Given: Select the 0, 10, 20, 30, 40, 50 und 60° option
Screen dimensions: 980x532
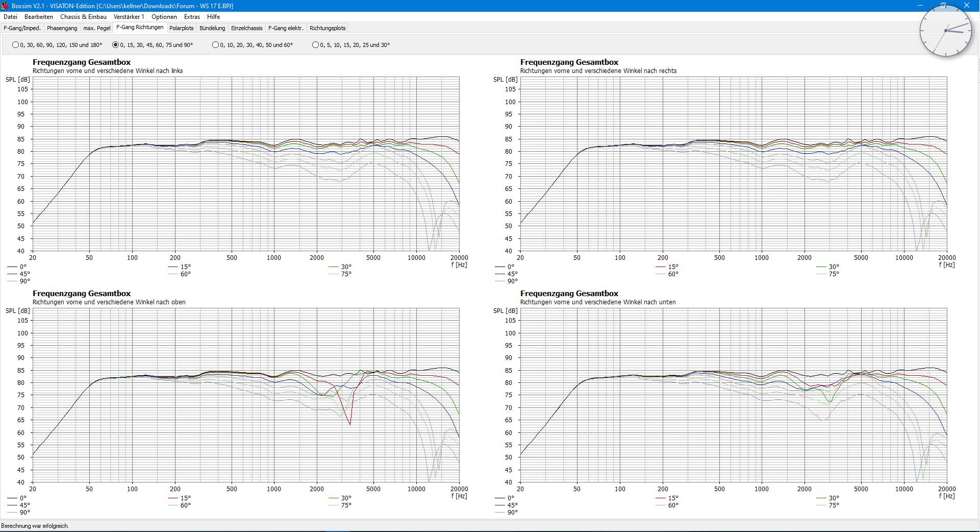Looking at the screenshot, I should 215,45.
